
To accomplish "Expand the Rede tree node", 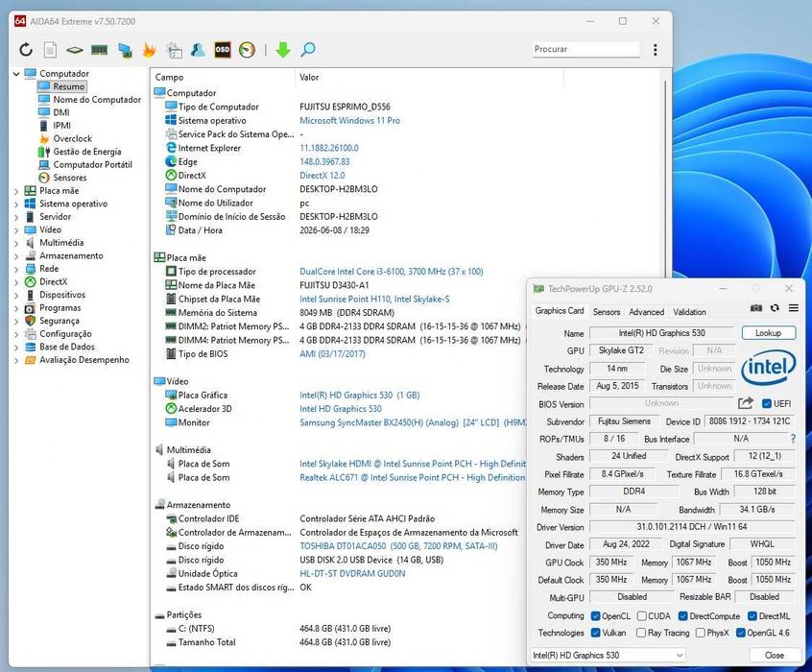I will coord(16,269).
